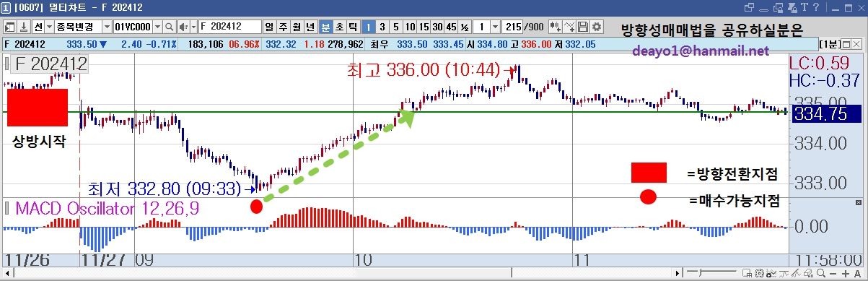Select the 일 (daily) period button
The image size is (868, 281).
[x=269, y=27]
